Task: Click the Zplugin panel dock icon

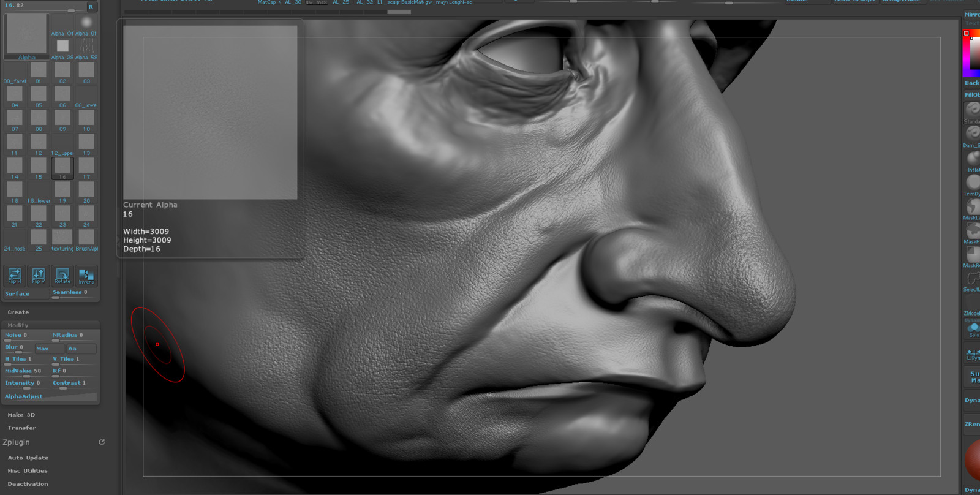Action: 102,442
